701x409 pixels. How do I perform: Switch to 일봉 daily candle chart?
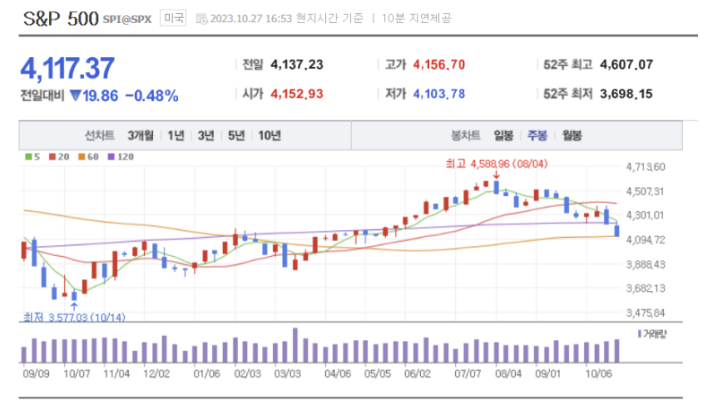click(x=503, y=135)
